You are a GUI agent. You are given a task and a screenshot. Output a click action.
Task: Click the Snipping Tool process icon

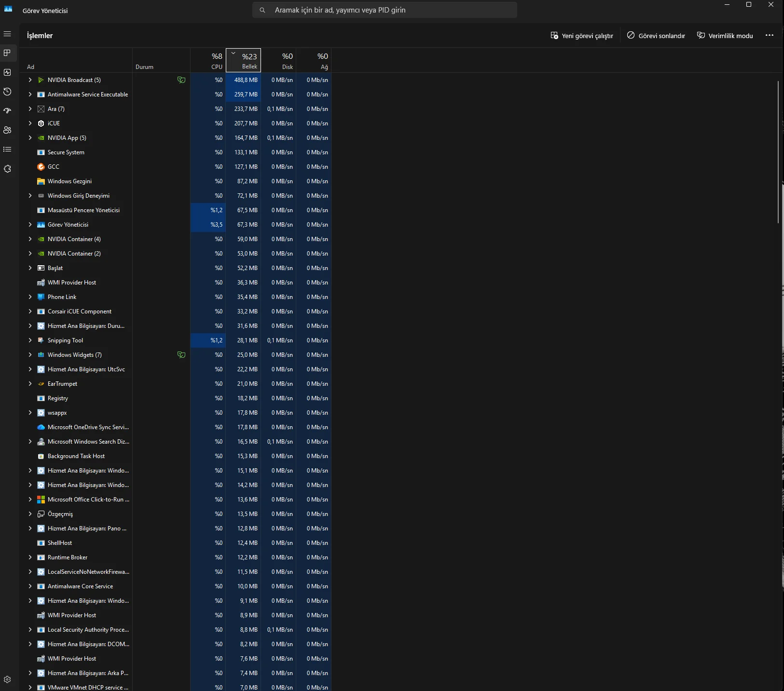tap(41, 340)
